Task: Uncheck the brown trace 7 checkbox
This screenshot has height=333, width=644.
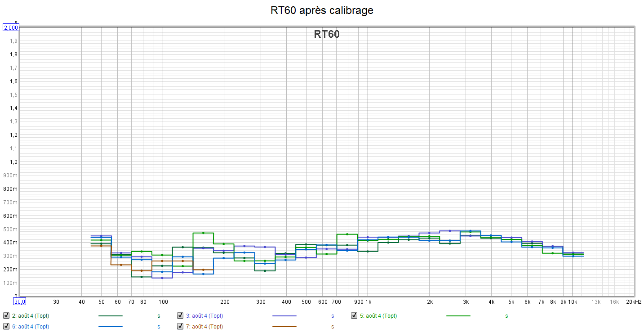Action: coord(180,326)
